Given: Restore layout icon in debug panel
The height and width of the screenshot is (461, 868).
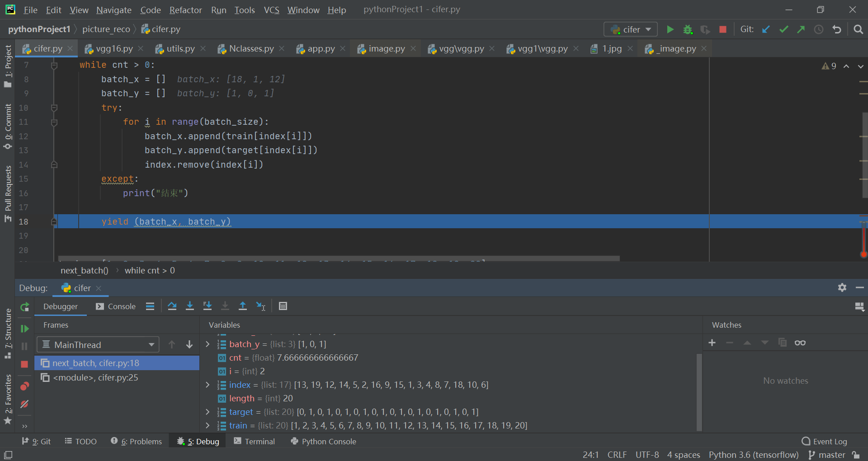Looking at the screenshot, I should (860, 307).
